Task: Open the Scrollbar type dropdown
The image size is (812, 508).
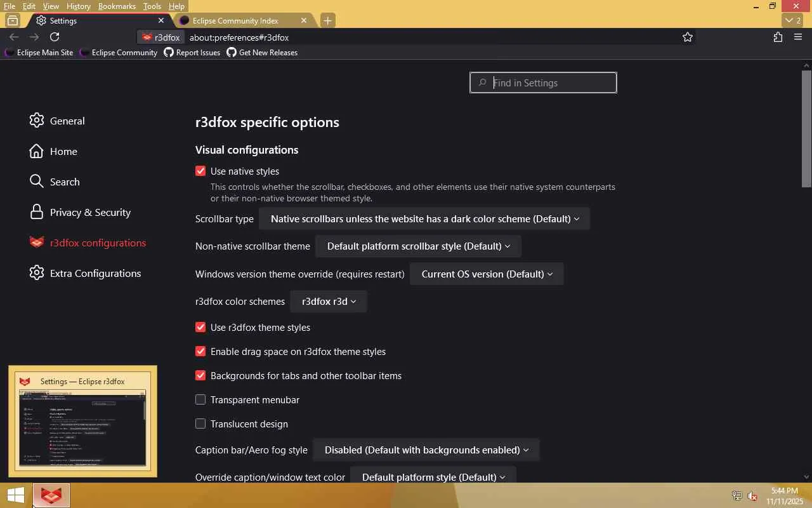Action: (x=424, y=219)
